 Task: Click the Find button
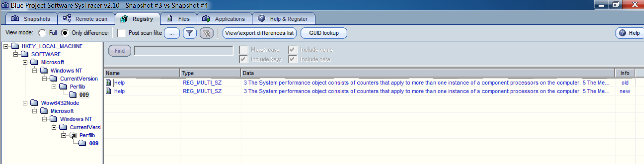(x=120, y=51)
